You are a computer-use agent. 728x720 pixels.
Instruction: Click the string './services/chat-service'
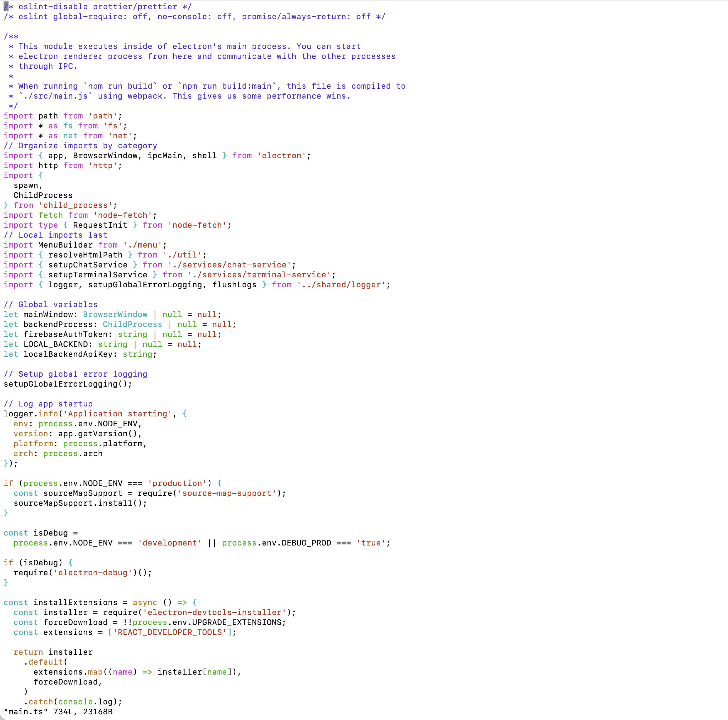[230, 265]
